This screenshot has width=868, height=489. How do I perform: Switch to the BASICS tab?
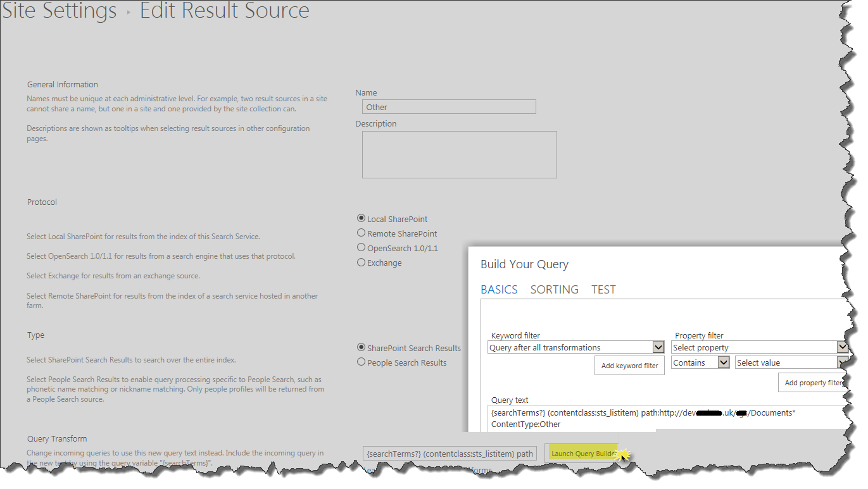(499, 289)
